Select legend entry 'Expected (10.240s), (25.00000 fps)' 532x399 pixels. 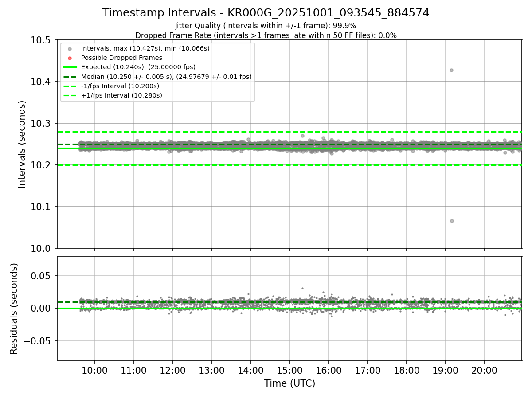point(138,67)
